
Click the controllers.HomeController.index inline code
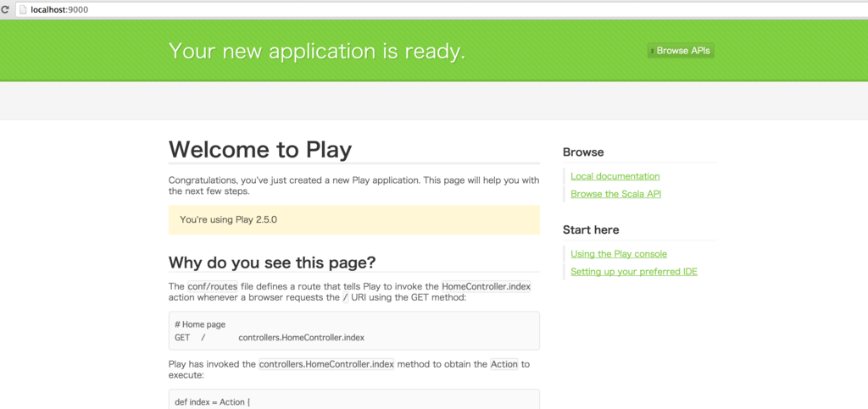click(x=326, y=364)
